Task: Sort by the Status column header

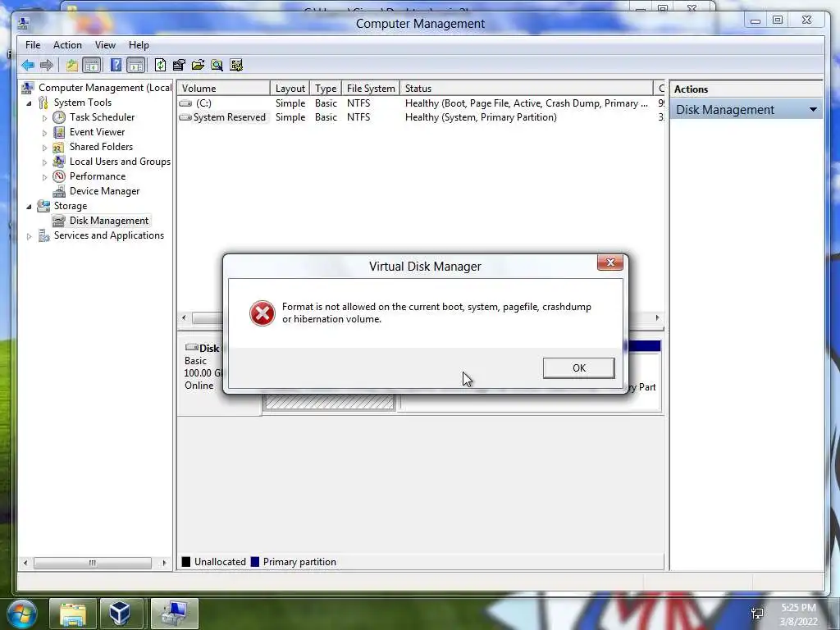Action: pyautogui.click(x=526, y=89)
